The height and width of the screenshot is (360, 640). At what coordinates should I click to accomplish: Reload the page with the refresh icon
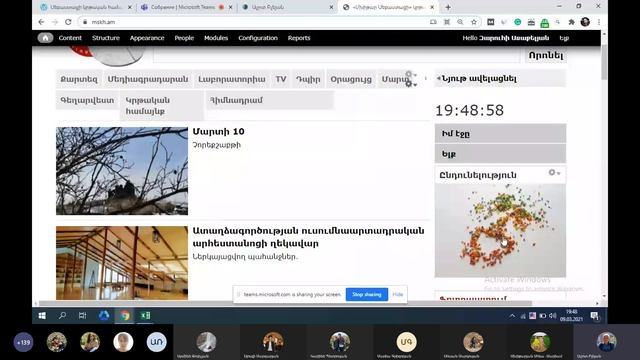68,22
